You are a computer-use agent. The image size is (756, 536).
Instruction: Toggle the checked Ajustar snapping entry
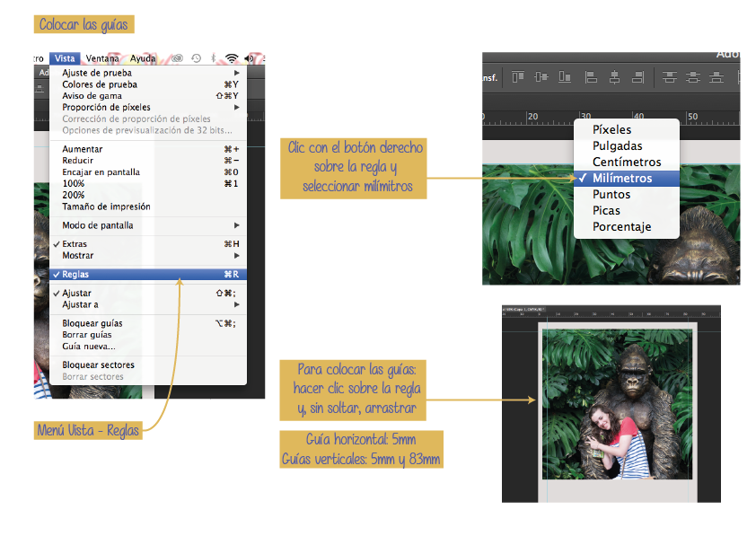tap(148, 293)
